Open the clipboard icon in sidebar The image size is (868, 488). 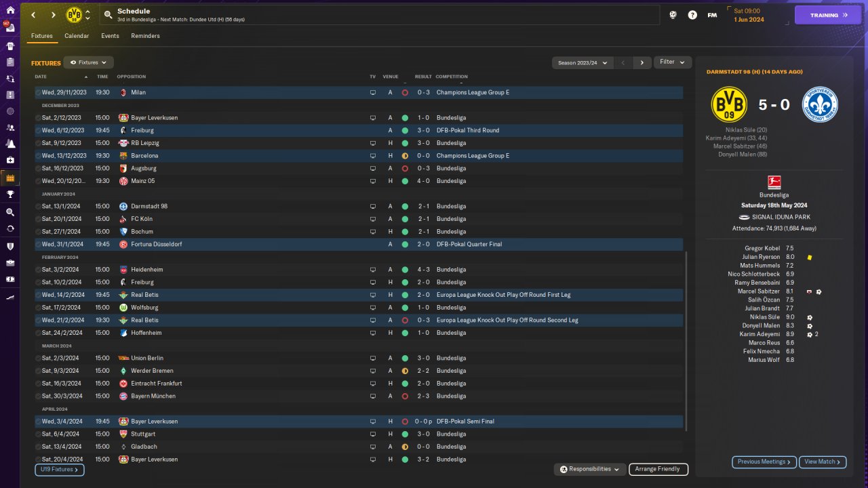(x=10, y=62)
